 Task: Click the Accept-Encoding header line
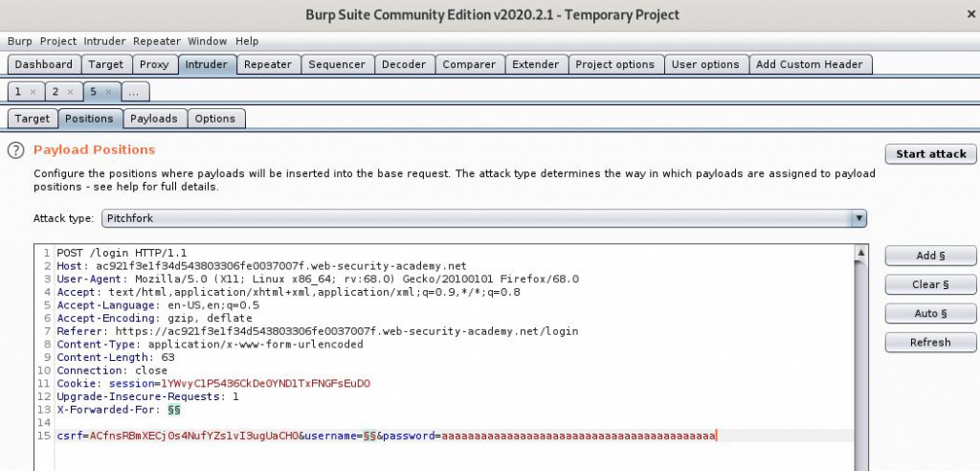click(x=155, y=319)
